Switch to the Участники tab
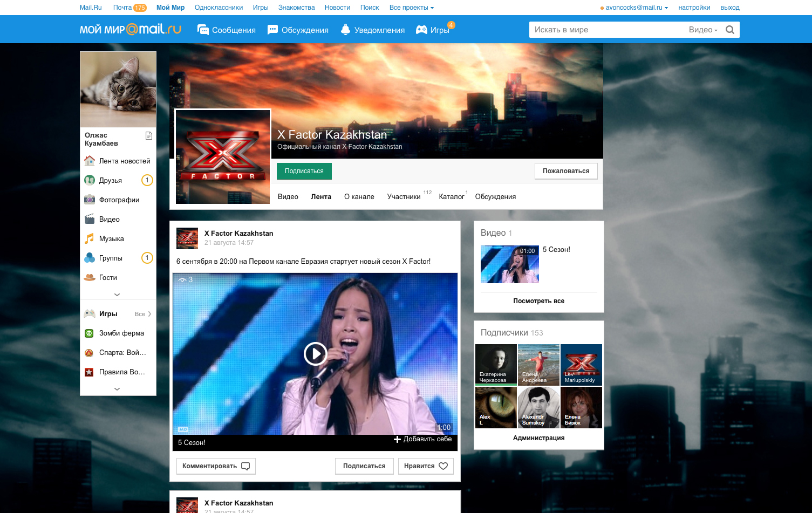This screenshot has width=812, height=513. coord(404,197)
